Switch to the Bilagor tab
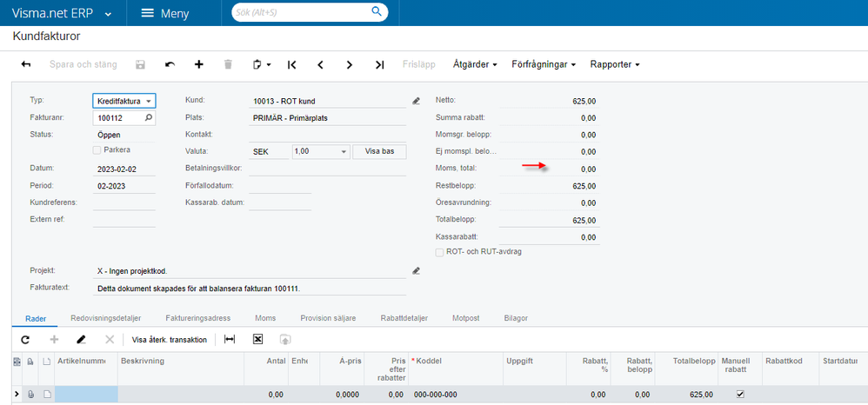 (x=516, y=319)
